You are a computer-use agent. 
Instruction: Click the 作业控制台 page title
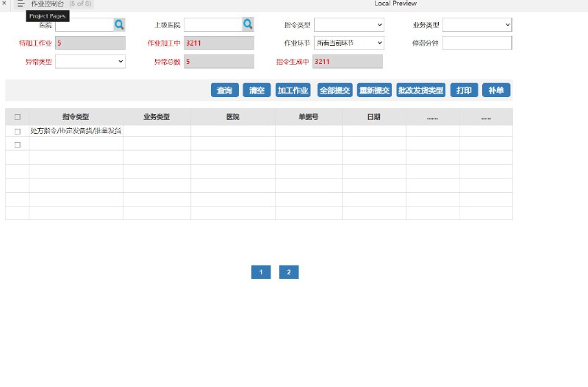48,4
